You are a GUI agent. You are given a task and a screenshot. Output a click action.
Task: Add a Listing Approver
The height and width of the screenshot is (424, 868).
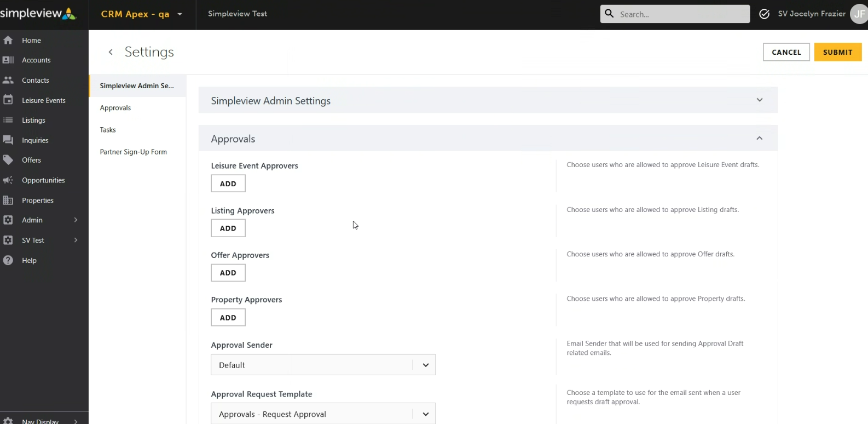click(x=228, y=228)
